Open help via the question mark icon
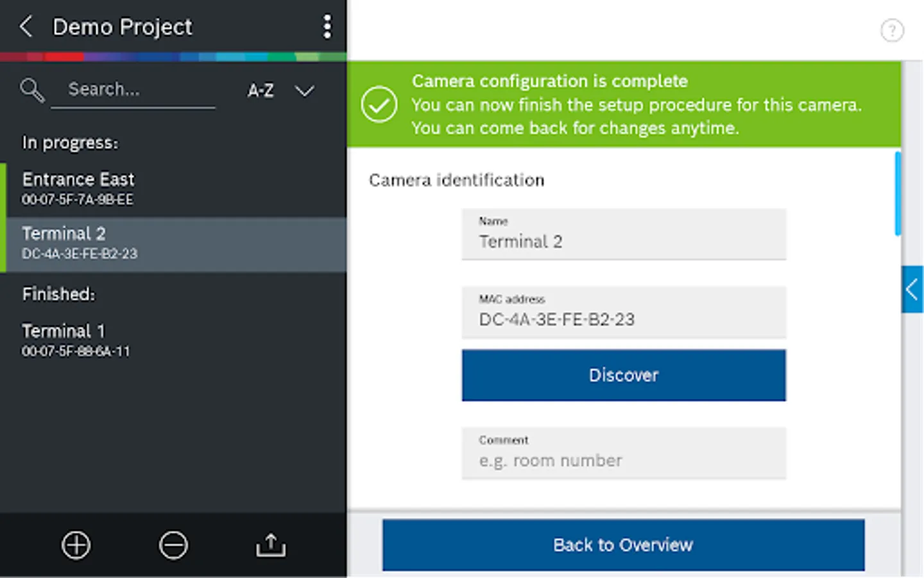924x578 pixels. tap(892, 30)
